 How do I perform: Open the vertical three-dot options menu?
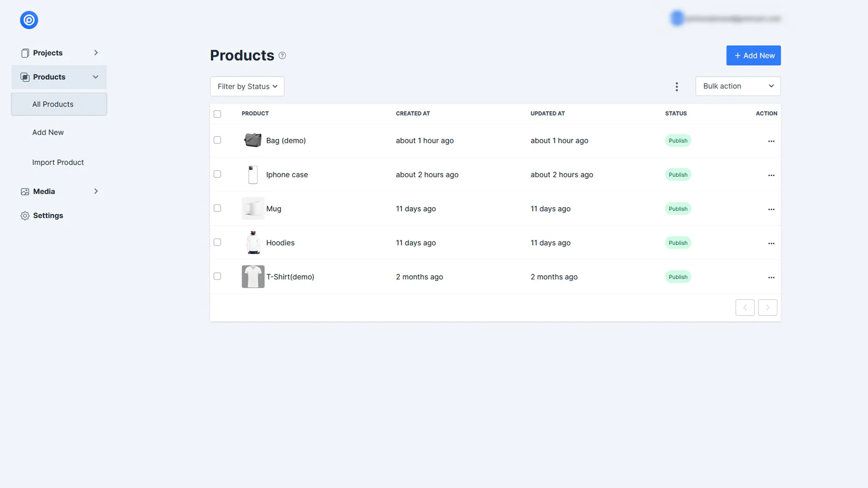click(676, 87)
